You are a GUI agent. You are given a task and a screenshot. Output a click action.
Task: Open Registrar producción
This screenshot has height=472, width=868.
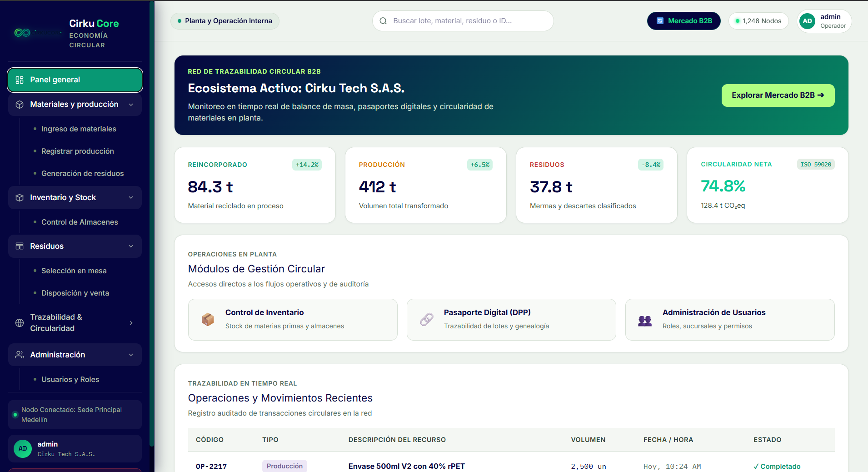pos(78,151)
